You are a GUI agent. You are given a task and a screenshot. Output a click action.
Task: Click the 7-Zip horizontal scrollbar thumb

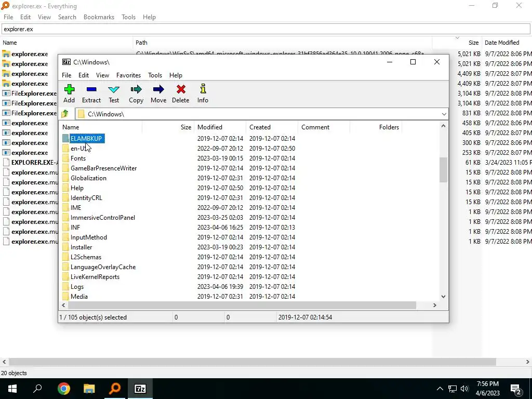(x=242, y=305)
